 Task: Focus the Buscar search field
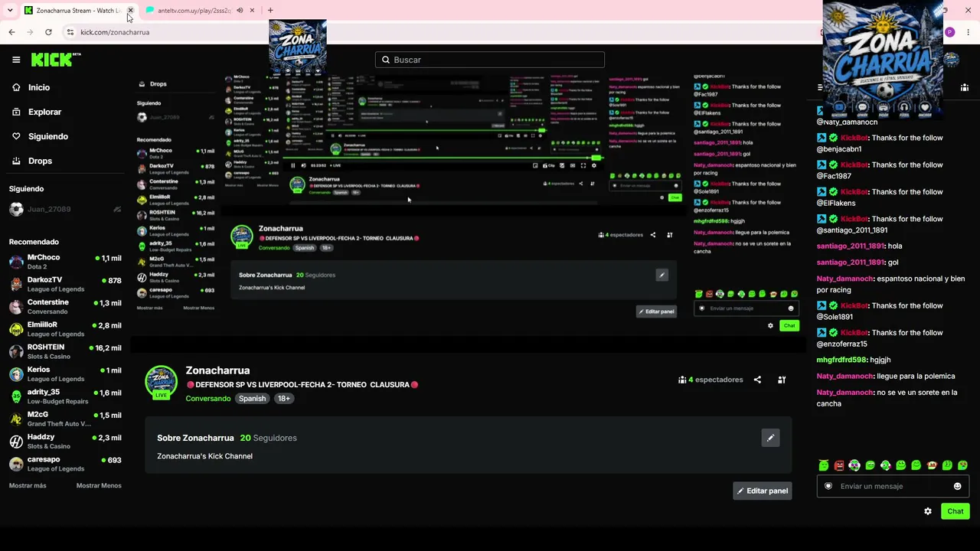tap(490, 60)
